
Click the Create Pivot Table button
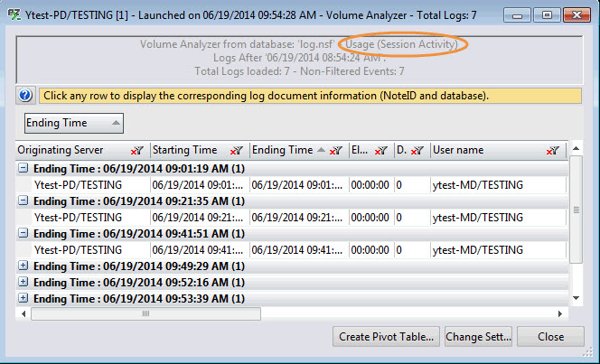tap(387, 337)
